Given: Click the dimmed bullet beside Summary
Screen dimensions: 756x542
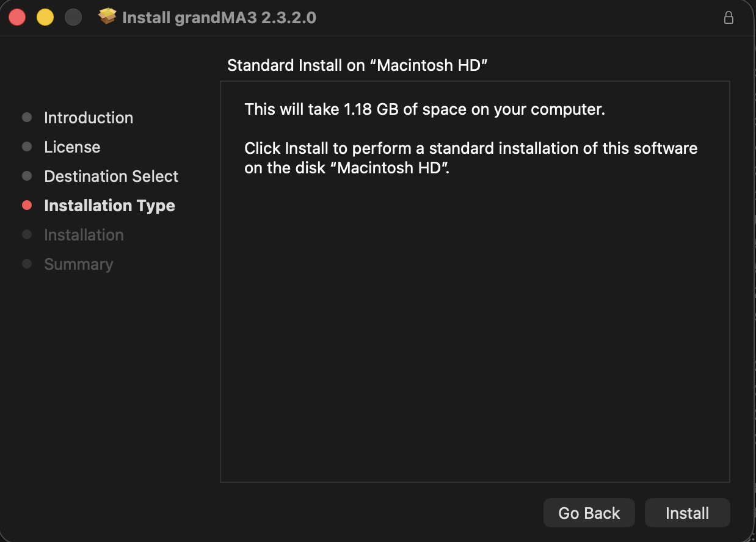Looking at the screenshot, I should click(x=27, y=264).
